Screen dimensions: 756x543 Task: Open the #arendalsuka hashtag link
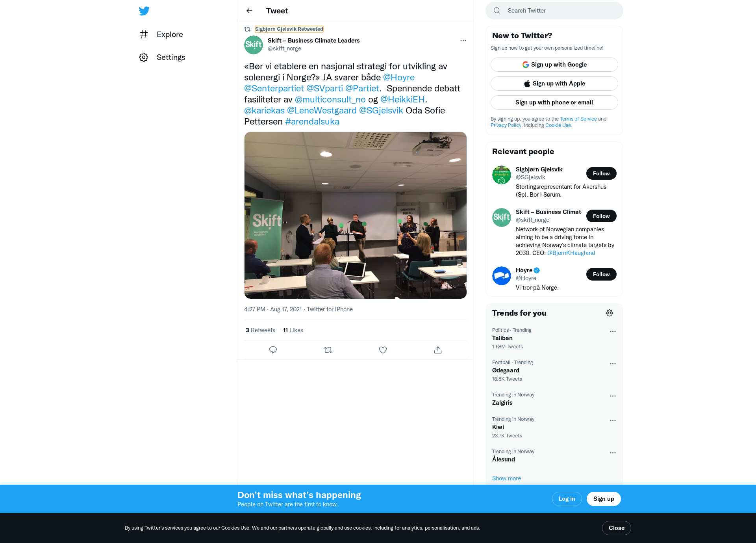312,121
